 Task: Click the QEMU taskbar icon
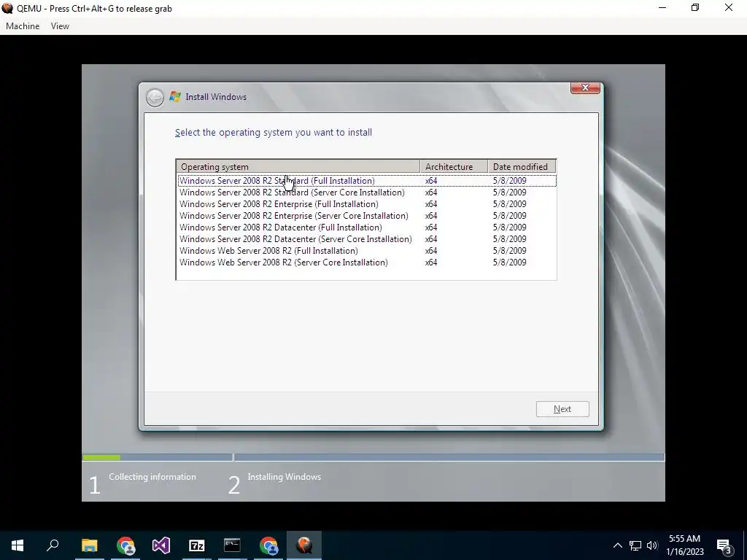click(x=304, y=545)
